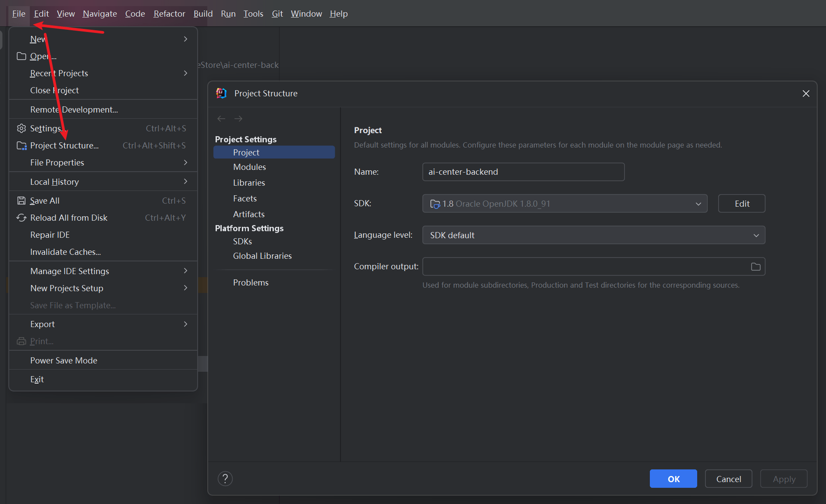This screenshot has height=504, width=826.
Task: Choose Invalidate Caches... from File menu
Action: coord(65,252)
